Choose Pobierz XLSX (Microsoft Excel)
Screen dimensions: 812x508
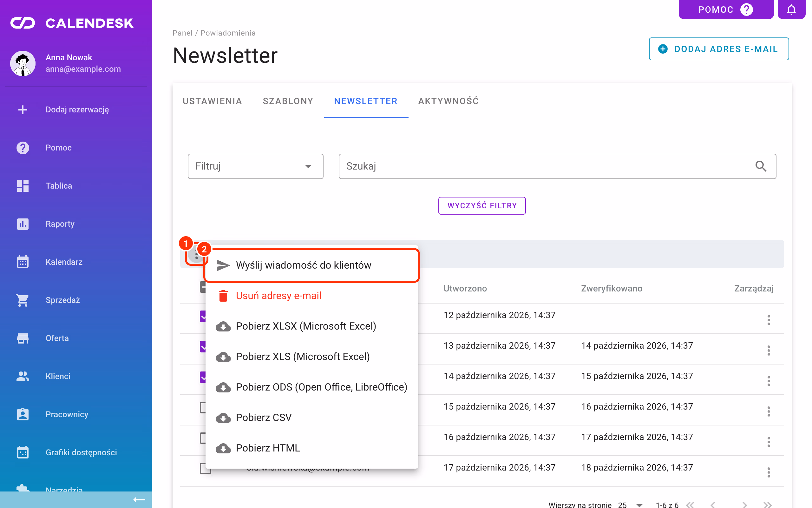311,326
